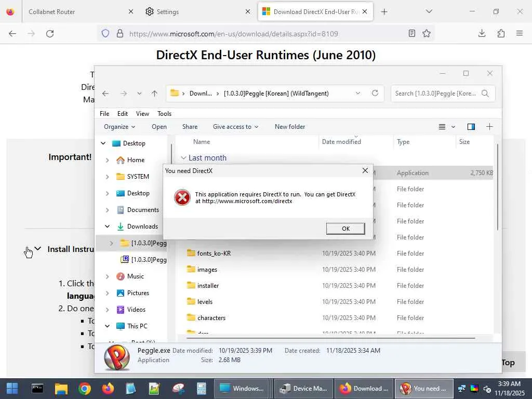Collapse the Downloads tree node
Viewport: 532px width, 399px height.
(107, 227)
